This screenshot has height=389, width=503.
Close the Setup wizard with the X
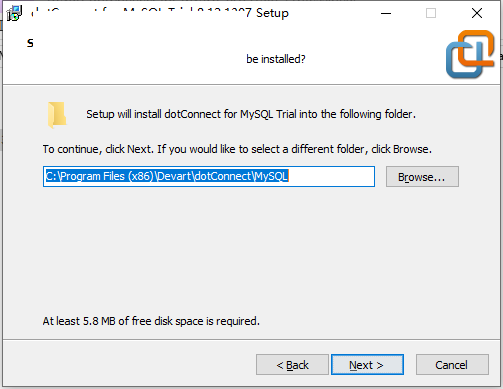477,13
